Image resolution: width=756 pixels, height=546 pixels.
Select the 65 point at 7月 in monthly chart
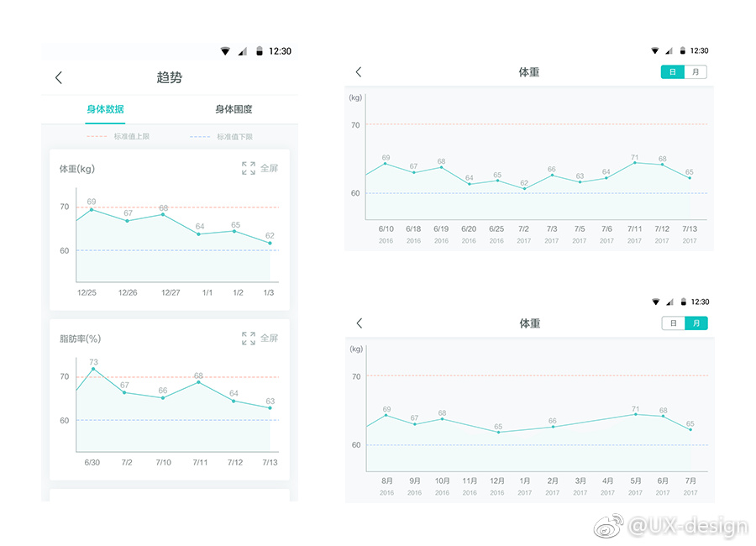point(691,430)
